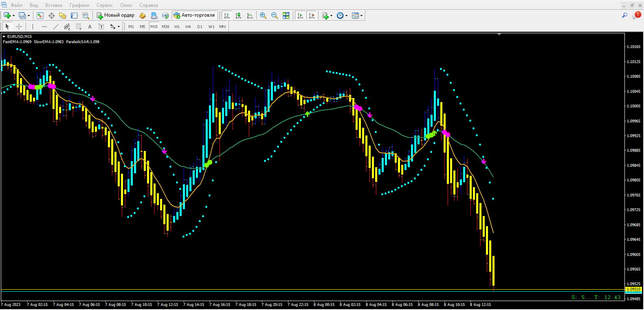
Task: Click the Новый ордер button
Action: (x=115, y=15)
